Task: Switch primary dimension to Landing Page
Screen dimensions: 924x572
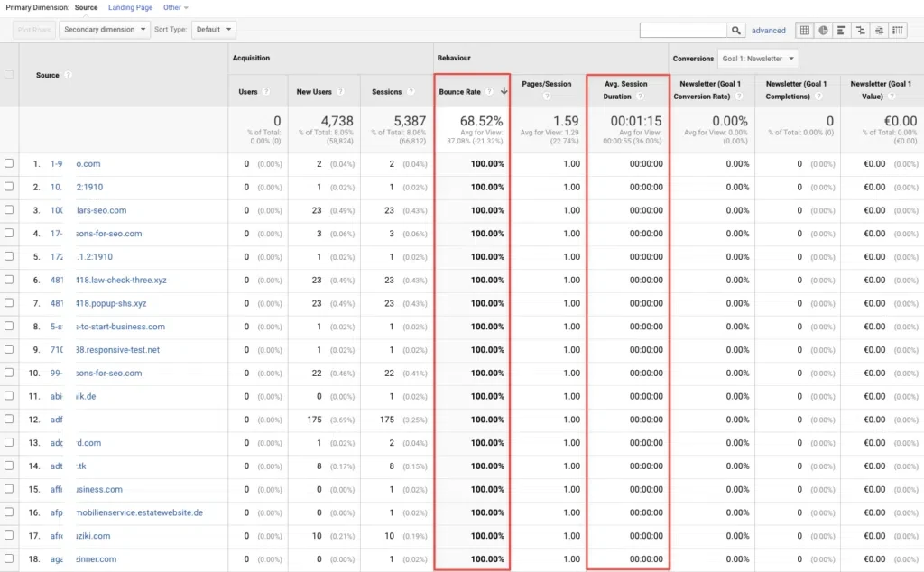Action: (130, 7)
